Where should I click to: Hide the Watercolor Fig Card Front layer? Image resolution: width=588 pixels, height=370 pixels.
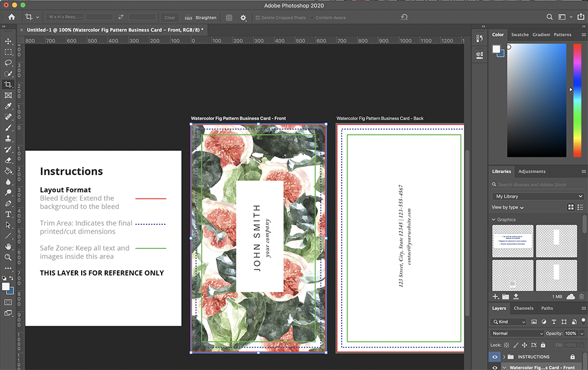tap(495, 367)
